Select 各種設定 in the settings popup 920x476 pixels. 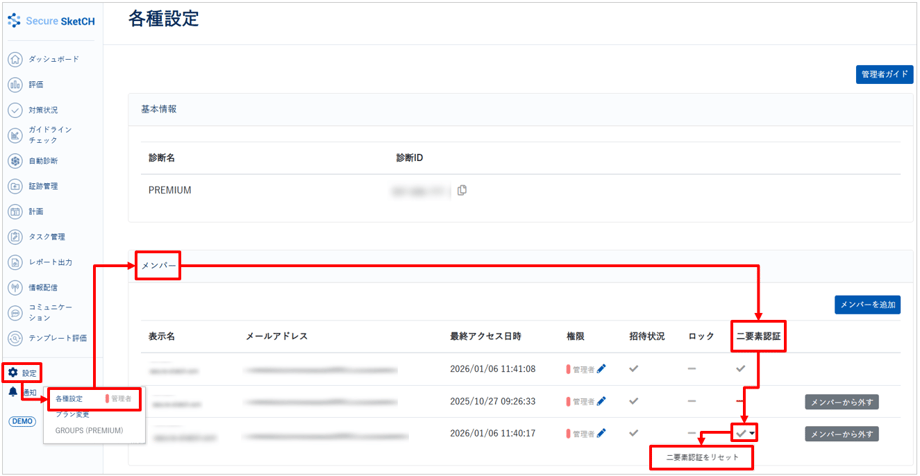[69, 399]
